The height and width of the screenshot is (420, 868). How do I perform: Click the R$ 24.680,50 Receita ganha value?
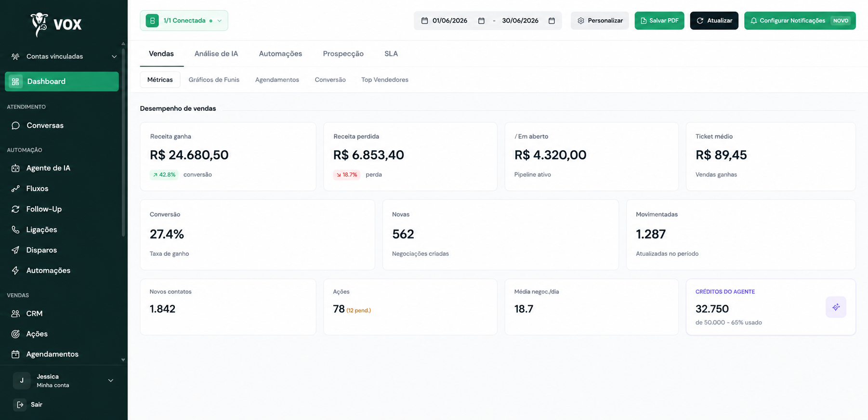189,155
